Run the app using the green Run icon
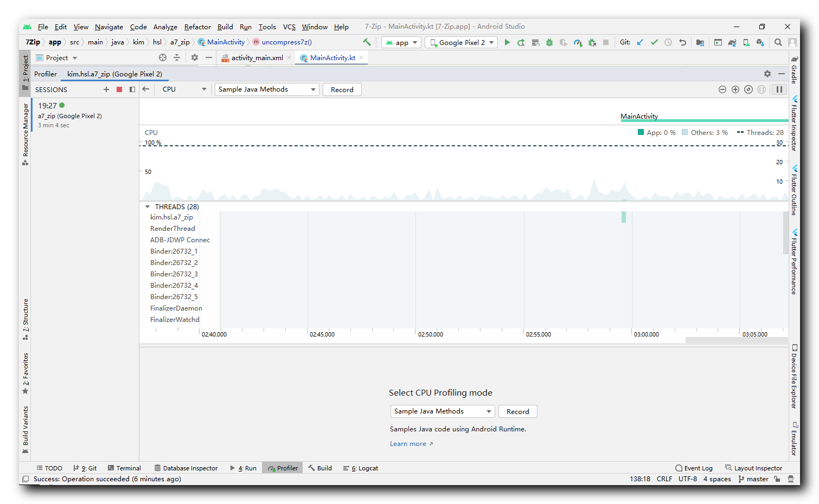The width and height of the screenshot is (819, 504). click(507, 42)
